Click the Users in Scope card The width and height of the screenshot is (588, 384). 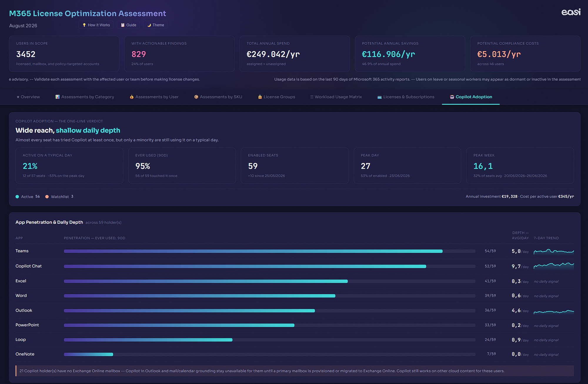[64, 54]
